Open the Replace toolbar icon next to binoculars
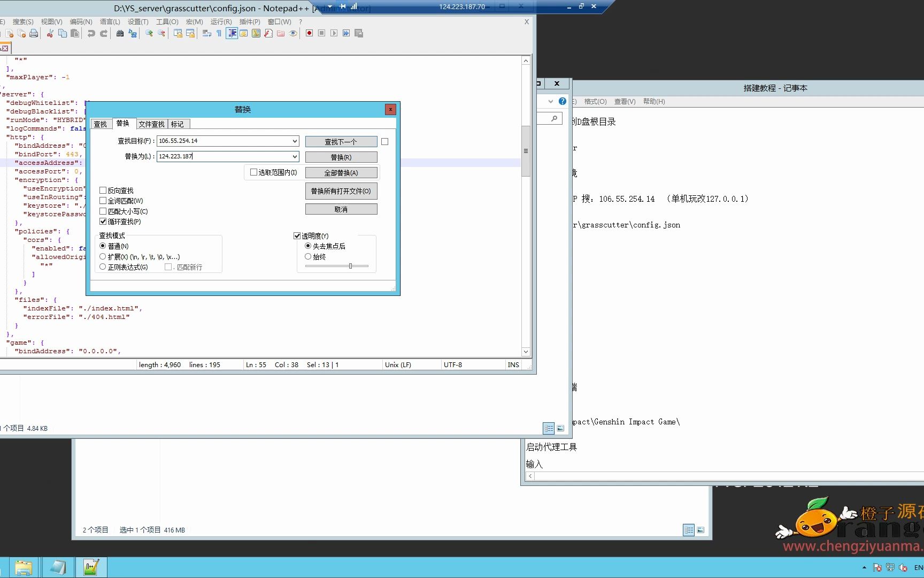The height and width of the screenshot is (578, 924). 133,33
